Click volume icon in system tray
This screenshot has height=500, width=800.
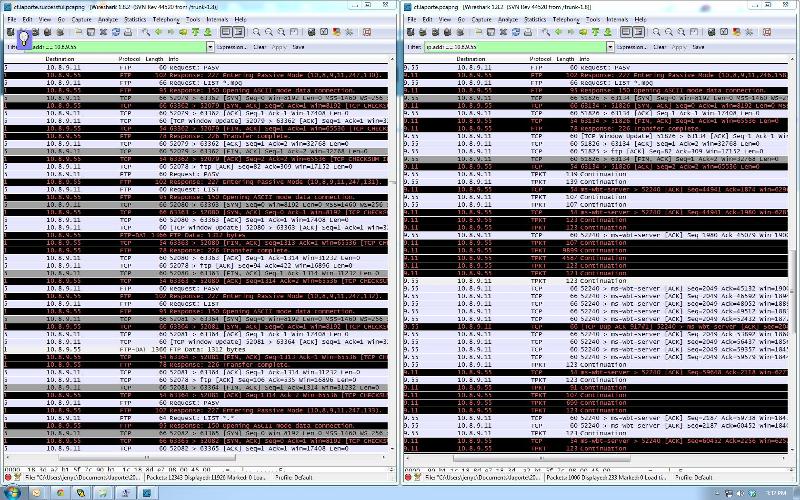click(x=741, y=493)
